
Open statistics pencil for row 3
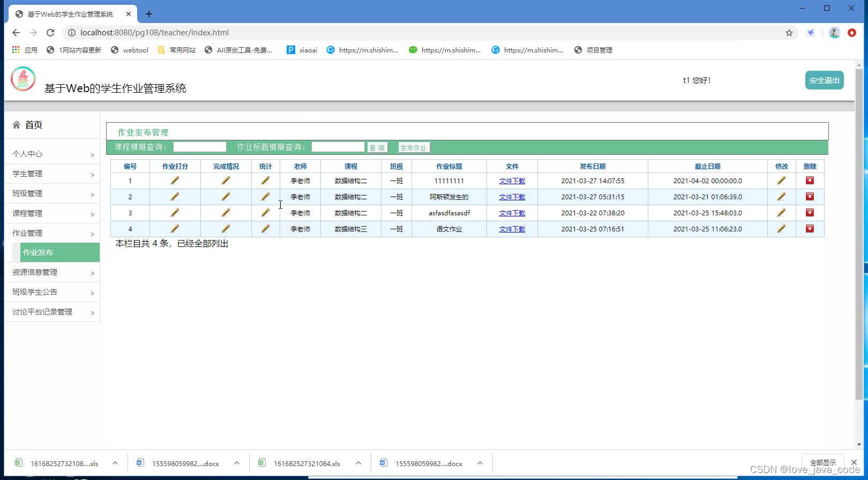[x=265, y=213]
